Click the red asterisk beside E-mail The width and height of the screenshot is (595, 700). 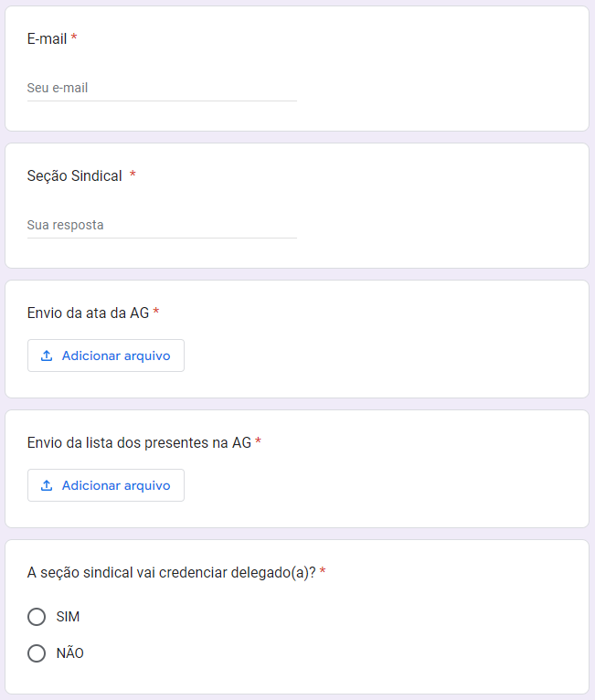click(74, 38)
